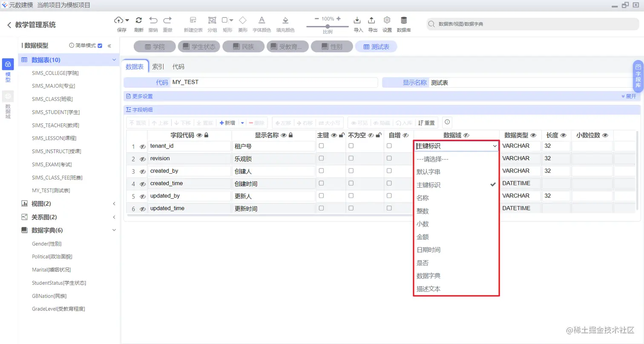Click the 导出 export icon

(372, 20)
